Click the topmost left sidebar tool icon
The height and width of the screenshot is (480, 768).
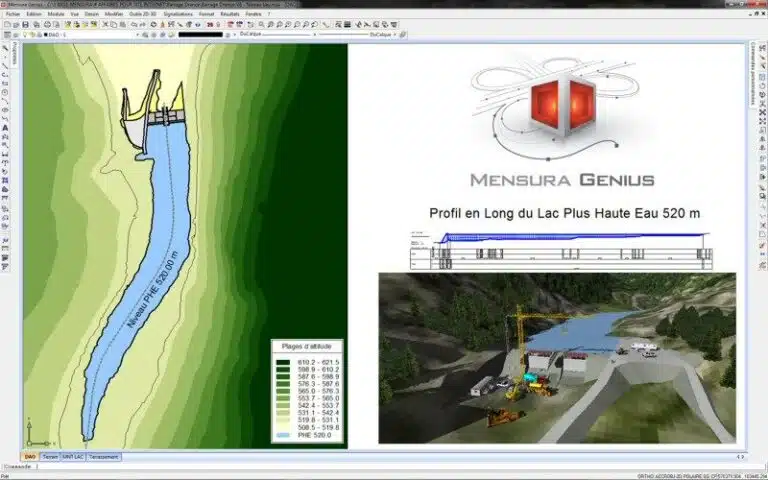[7, 47]
